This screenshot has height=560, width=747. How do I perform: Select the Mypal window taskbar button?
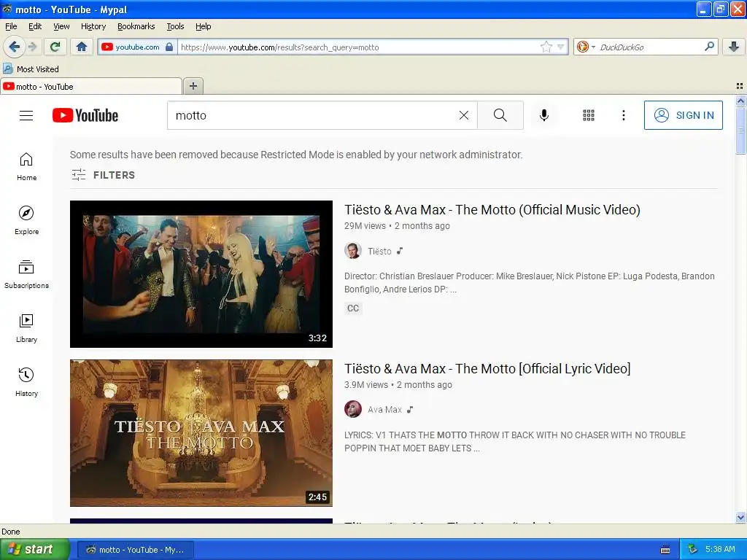click(x=135, y=550)
